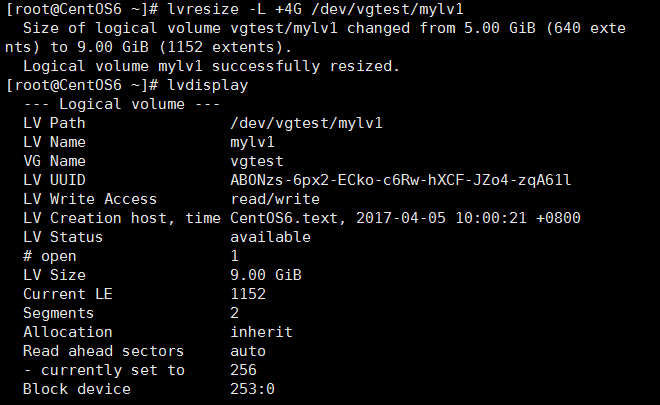Click the Segments value 2
The width and height of the screenshot is (660, 405).
pyautogui.click(x=234, y=313)
